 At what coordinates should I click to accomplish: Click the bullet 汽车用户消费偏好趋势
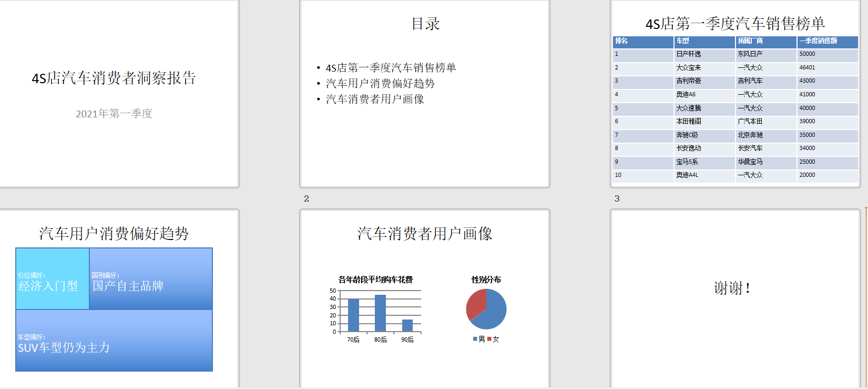(x=380, y=84)
